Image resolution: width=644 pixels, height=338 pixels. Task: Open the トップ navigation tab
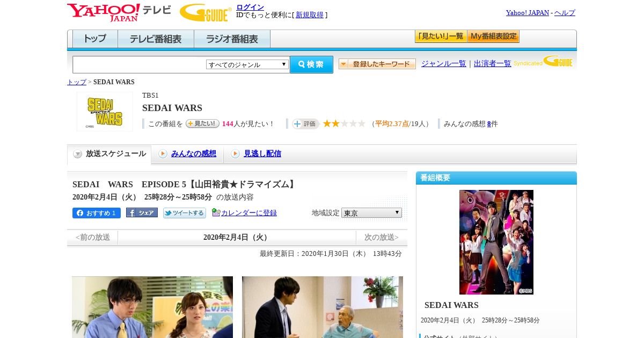tap(95, 39)
